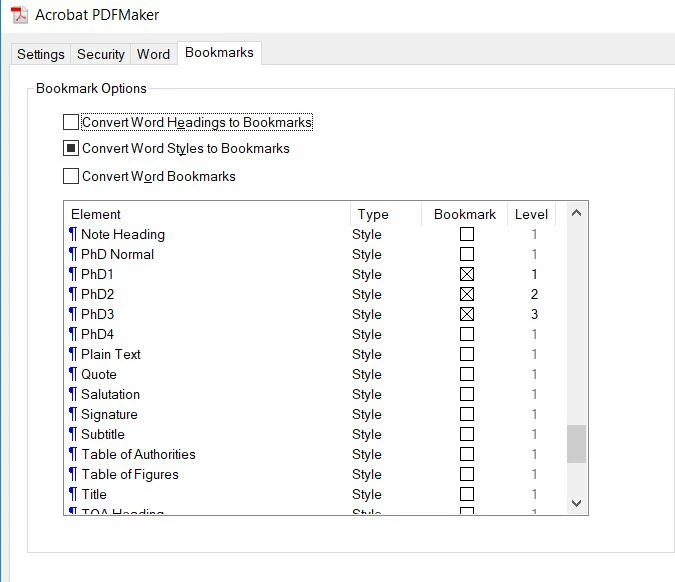Switch to the Settings tab

pos(40,55)
